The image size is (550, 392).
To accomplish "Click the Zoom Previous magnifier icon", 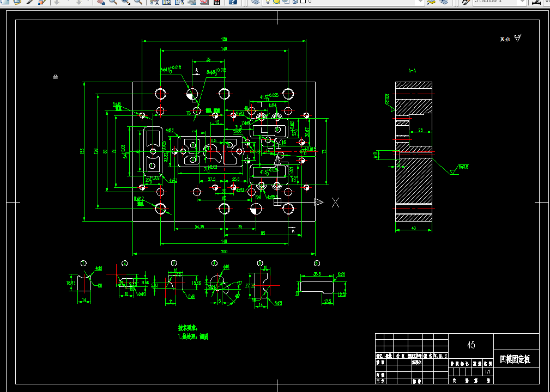I will coord(138,2).
